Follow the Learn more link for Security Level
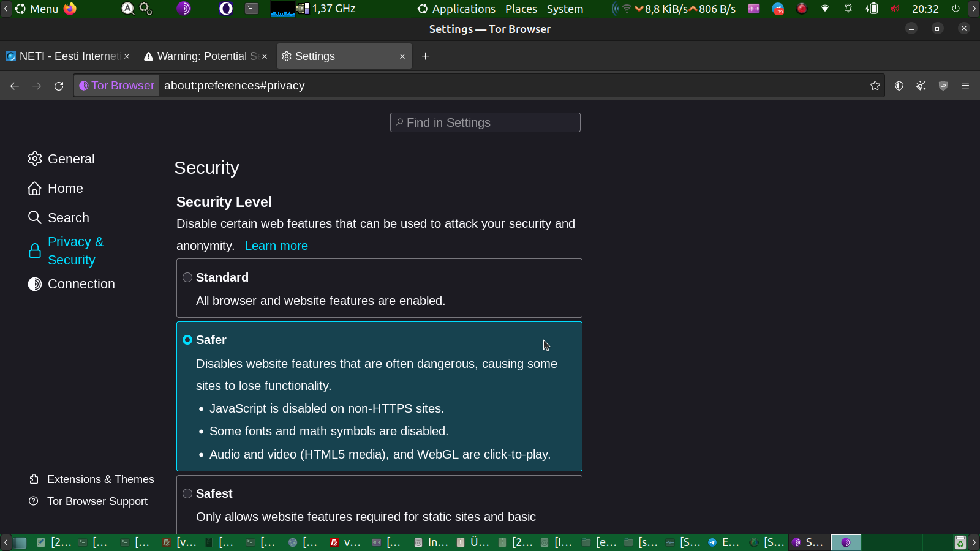This screenshot has height=551, width=980. point(276,246)
